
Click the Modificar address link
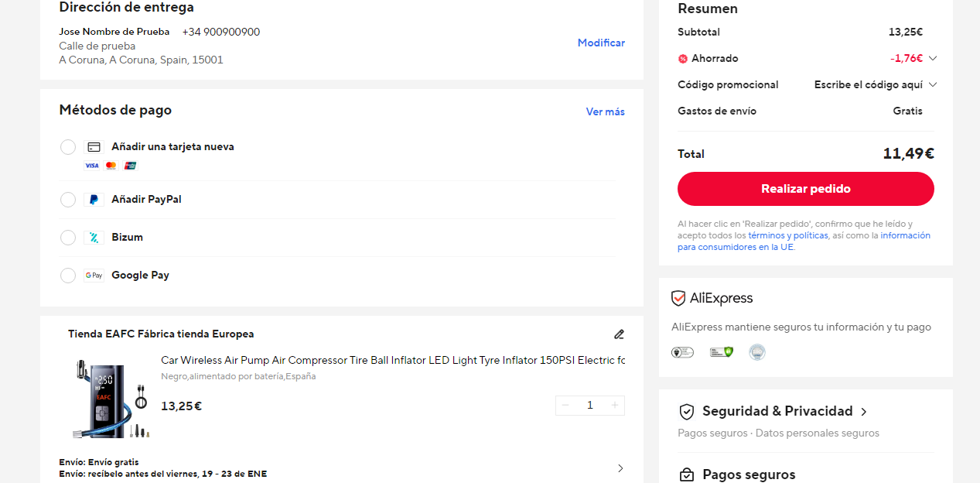[601, 43]
